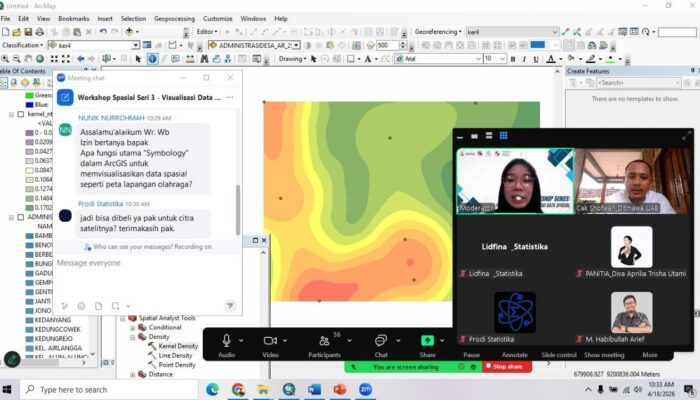Expand the ker4 classification layer combo box
Screen dimensions: 700x400
click(x=135, y=46)
